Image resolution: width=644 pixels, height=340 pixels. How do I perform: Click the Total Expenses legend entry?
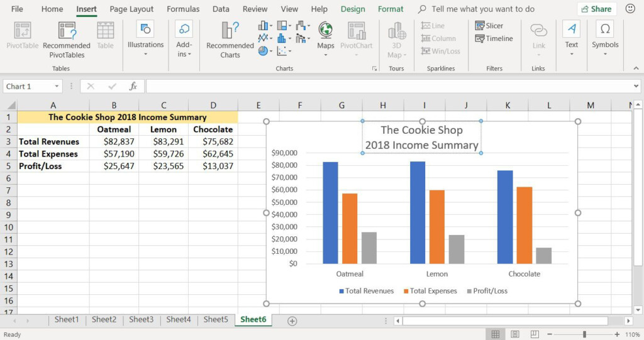tap(430, 291)
